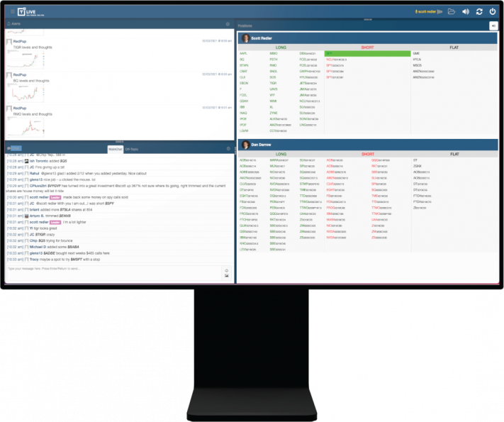This screenshot has width=504, height=422.
Task: Click timestamp on the RMO alert
Action: pos(217,107)
